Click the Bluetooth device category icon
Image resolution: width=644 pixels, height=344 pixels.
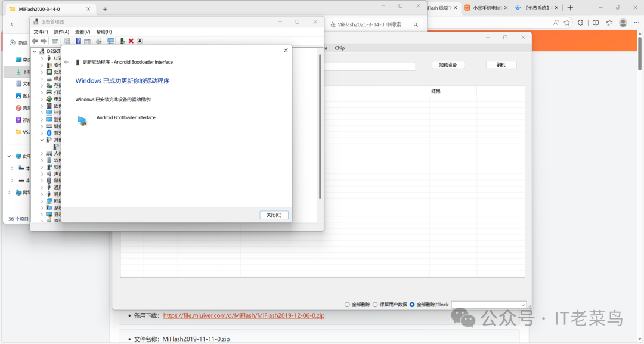coord(49,133)
